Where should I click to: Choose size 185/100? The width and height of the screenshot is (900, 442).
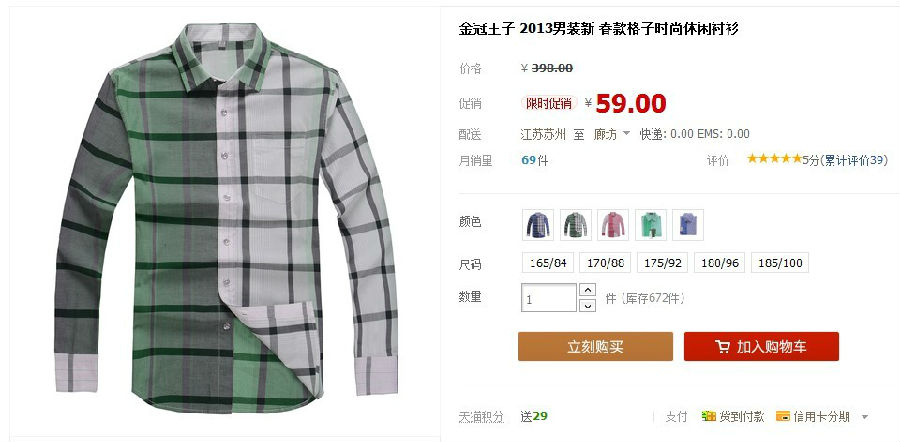point(779,263)
